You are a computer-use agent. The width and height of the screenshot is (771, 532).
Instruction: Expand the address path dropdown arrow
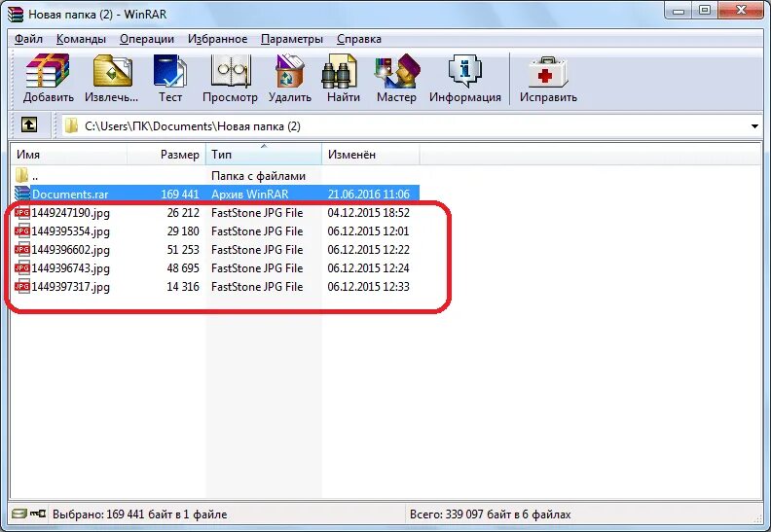(754, 126)
